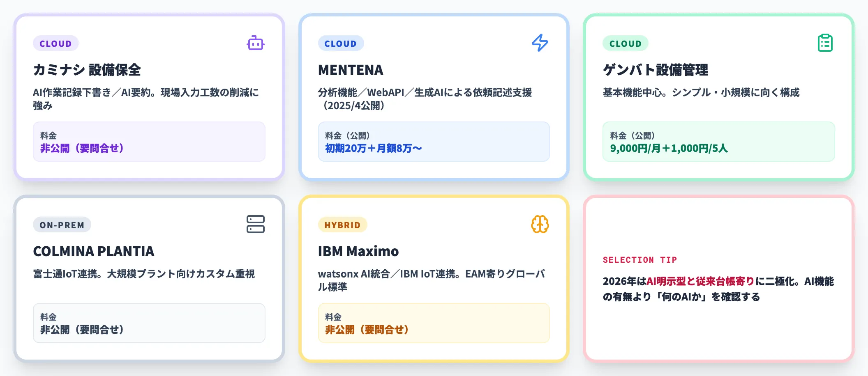The height and width of the screenshot is (376, 868).
Task: Click the lightning bolt icon on MENTENA card
Action: [540, 43]
